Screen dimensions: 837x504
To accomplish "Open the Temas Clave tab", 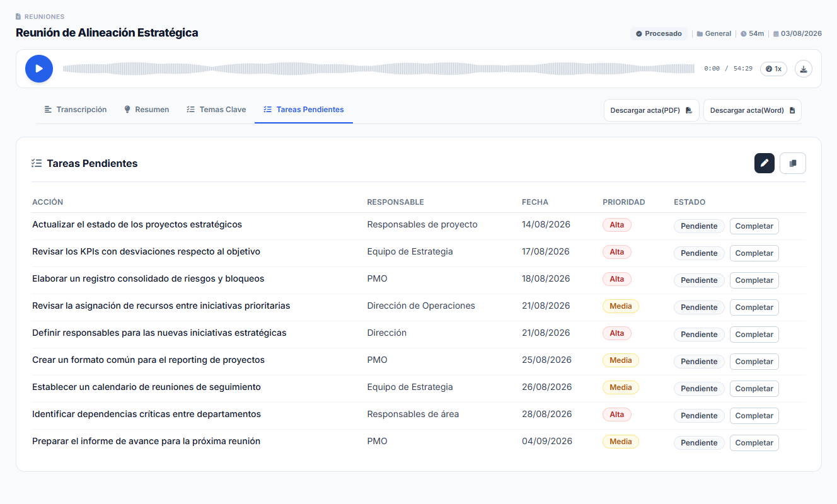I will point(216,110).
